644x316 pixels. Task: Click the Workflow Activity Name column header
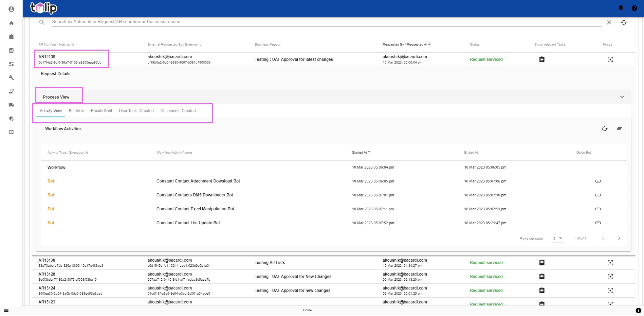tap(174, 153)
